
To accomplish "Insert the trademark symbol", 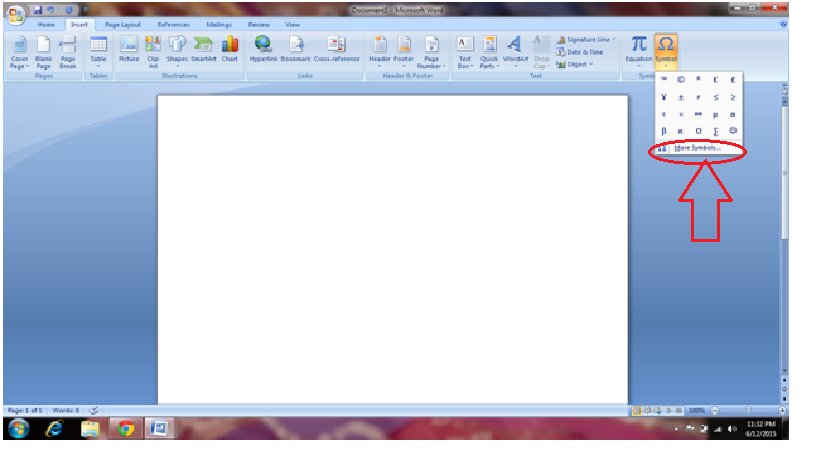I will pyautogui.click(x=664, y=80).
